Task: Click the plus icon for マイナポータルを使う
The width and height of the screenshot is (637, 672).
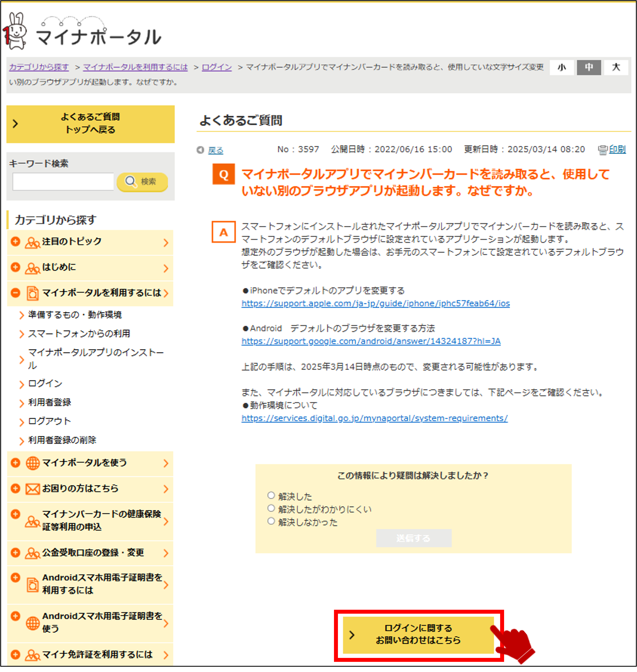Action: pyautogui.click(x=15, y=463)
